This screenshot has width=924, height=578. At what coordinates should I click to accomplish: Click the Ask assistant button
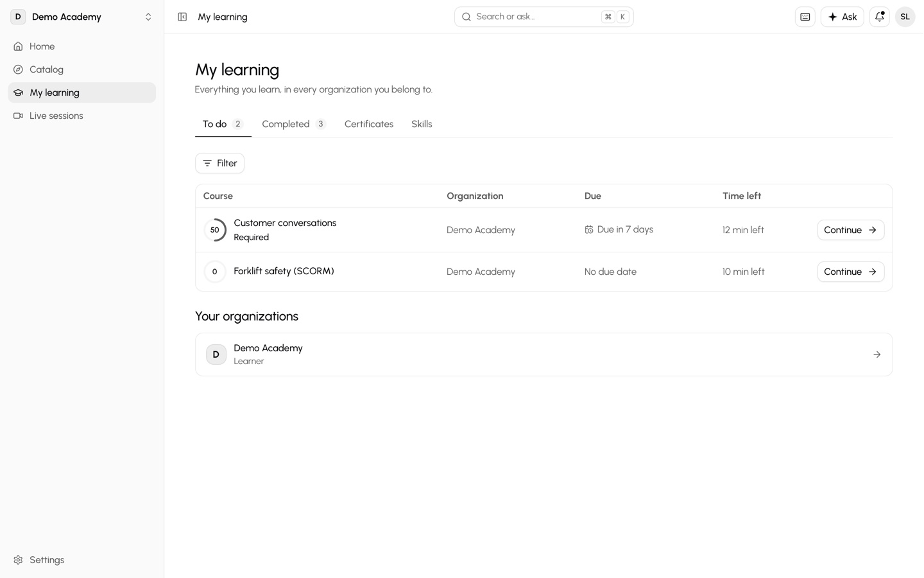click(842, 17)
